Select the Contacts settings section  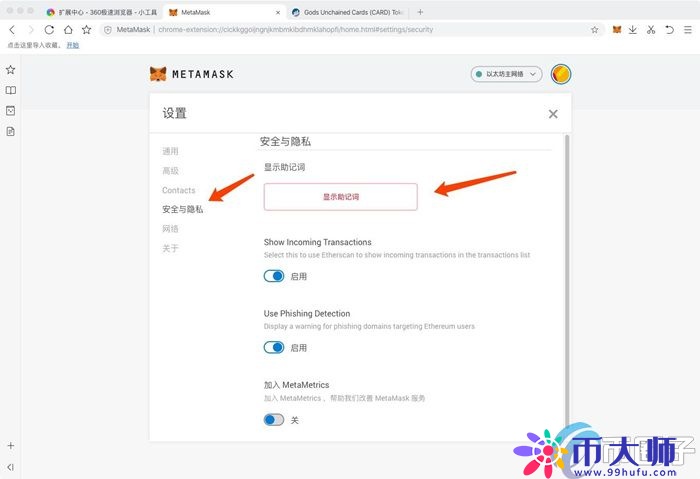click(x=179, y=190)
